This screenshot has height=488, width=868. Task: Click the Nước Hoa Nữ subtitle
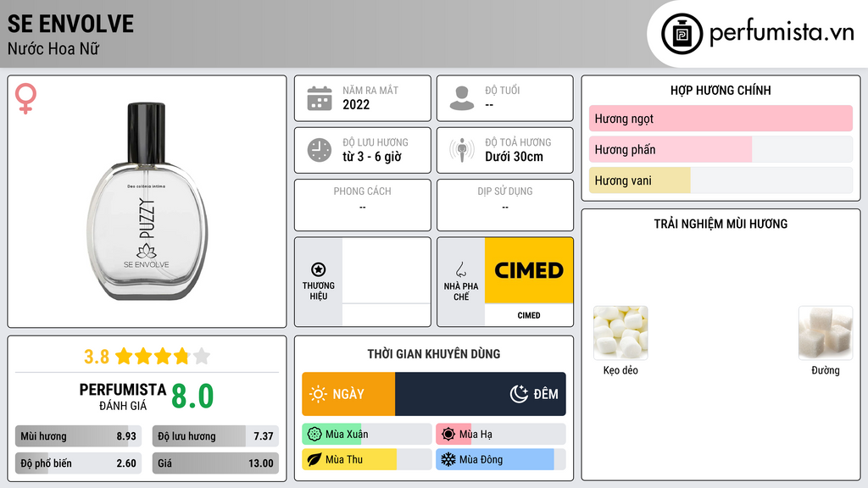tap(53, 48)
